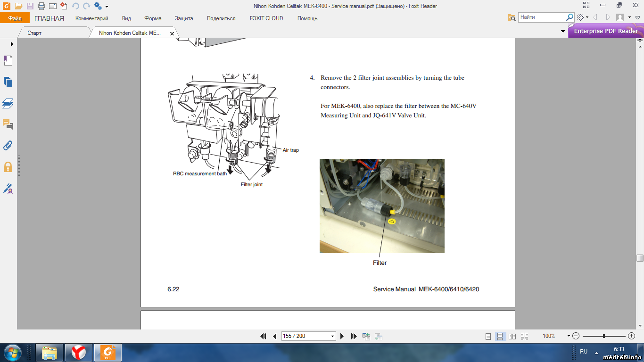The height and width of the screenshot is (362, 644).
Task: Click the Undo arrow in the toolbar
Action: pyautogui.click(x=75, y=6)
